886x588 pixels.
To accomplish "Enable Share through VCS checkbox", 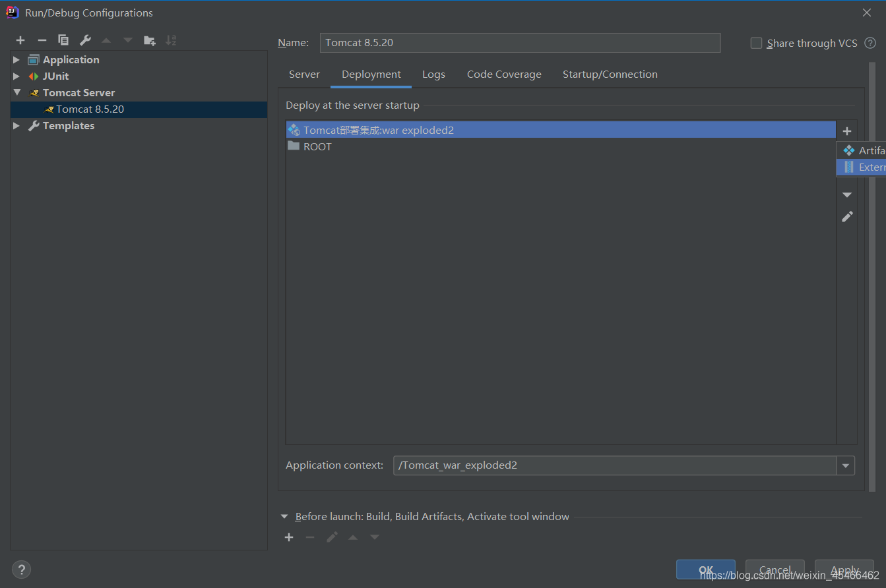I will (756, 43).
